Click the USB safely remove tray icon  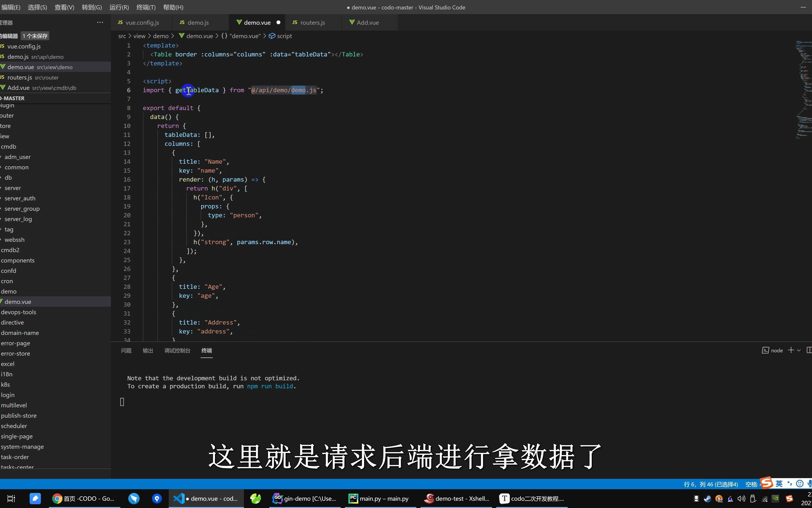click(753, 499)
